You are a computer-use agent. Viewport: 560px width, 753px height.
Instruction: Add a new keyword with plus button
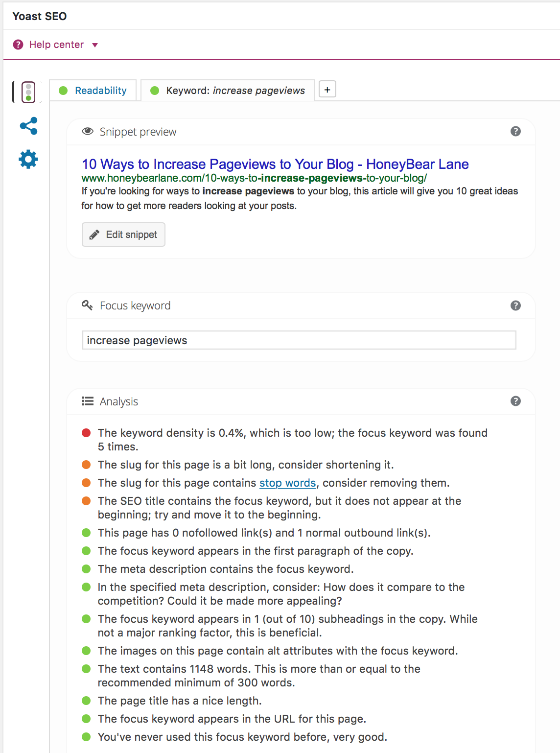pos(327,90)
